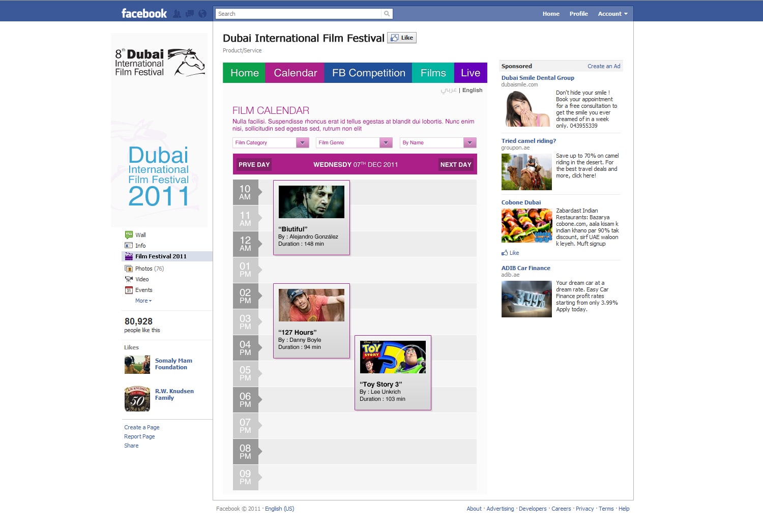Switch language to English
Screen dimensions: 763x532
coord(472,90)
